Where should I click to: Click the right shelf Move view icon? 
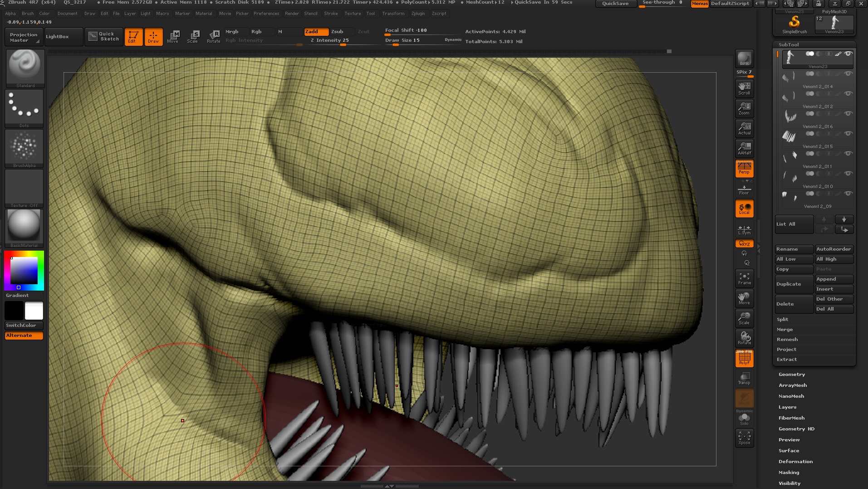pyautogui.click(x=744, y=299)
